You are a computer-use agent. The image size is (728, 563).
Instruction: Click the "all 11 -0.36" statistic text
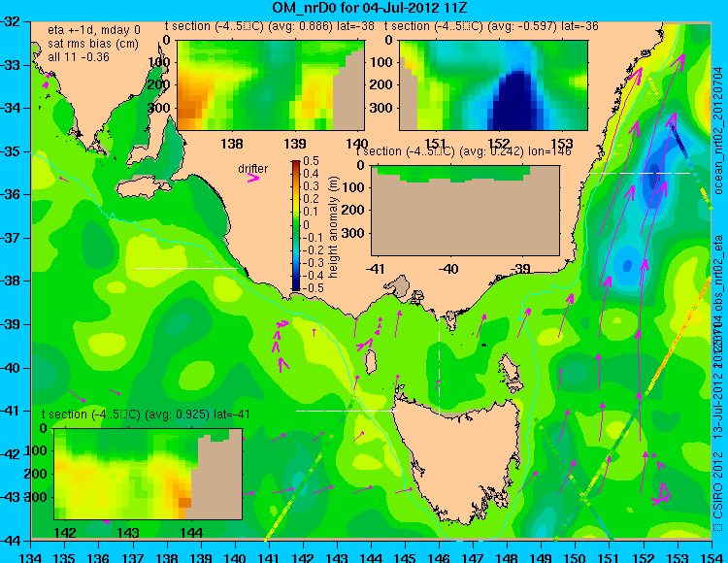point(79,57)
